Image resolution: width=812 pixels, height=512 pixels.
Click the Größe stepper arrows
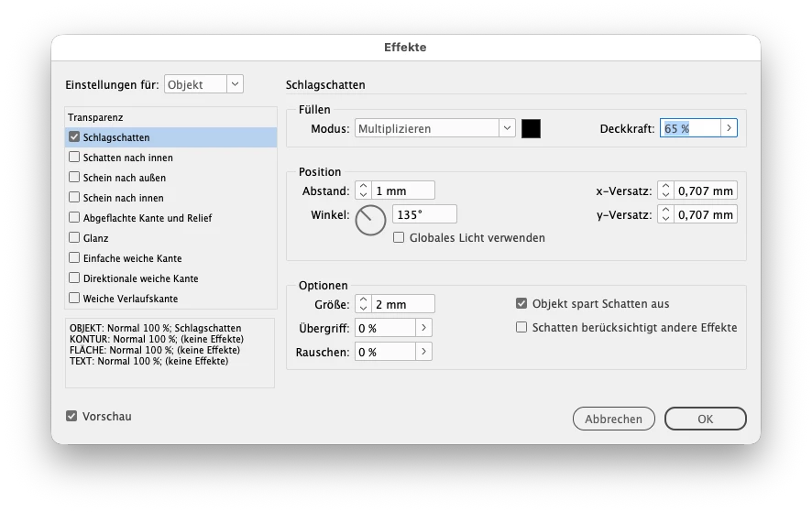(363, 304)
